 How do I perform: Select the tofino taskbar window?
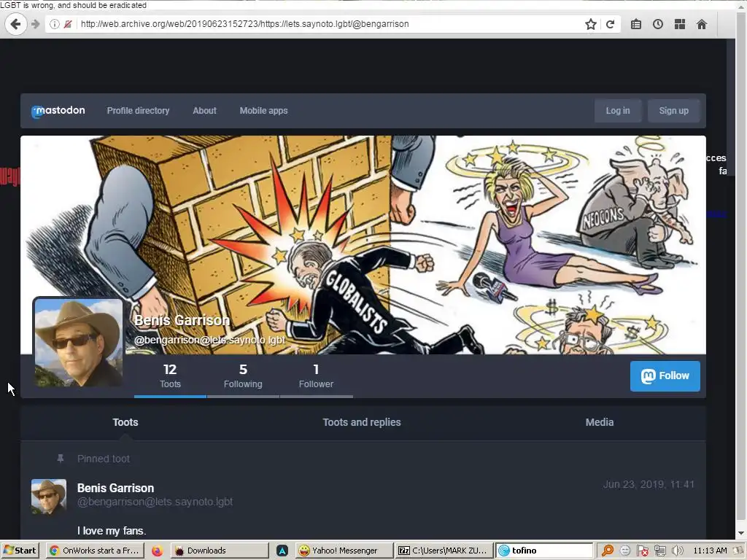[544, 551]
